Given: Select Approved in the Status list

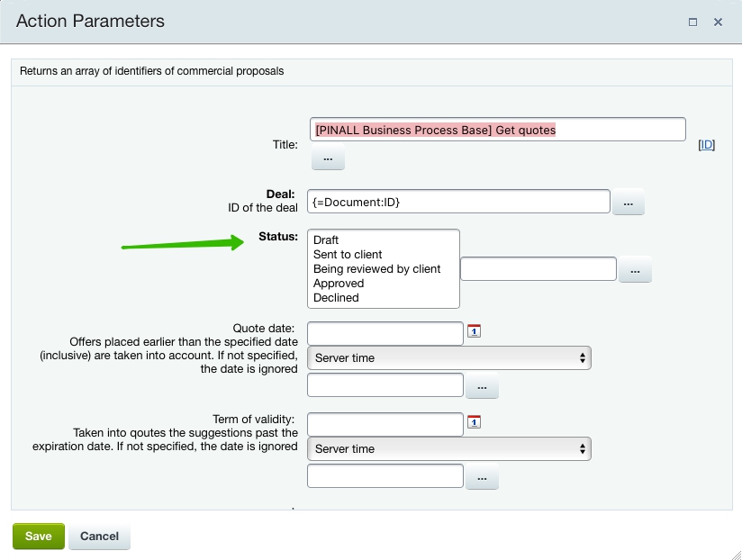Looking at the screenshot, I should (x=339, y=284).
